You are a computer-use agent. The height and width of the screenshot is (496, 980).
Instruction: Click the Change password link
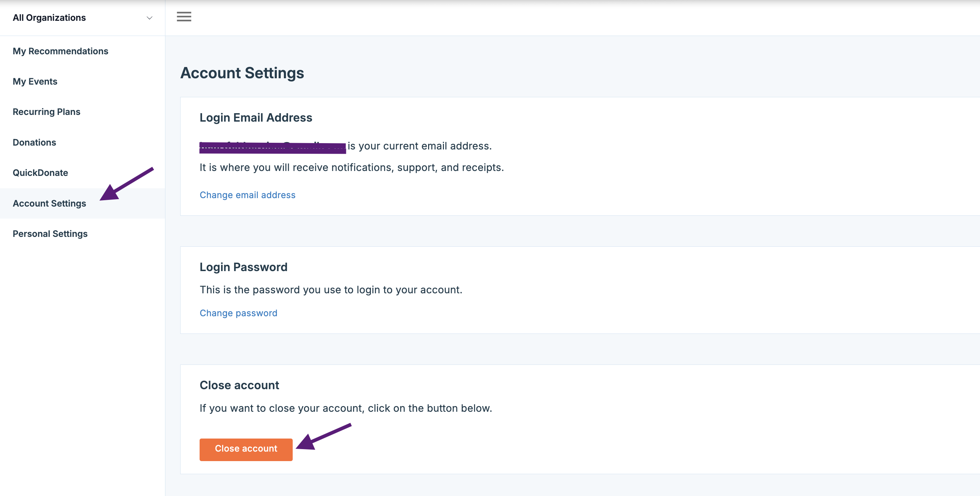pos(238,313)
